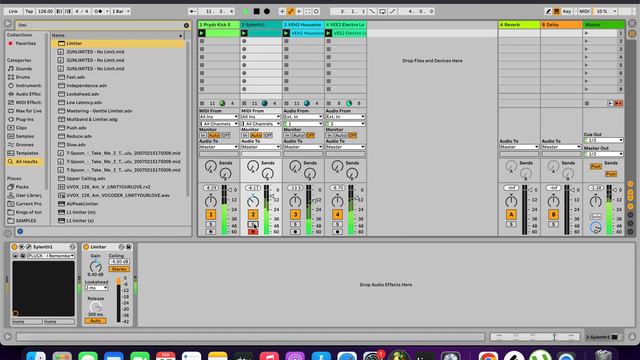Set Monitor to Auto on track 3
Viewport: 640px width, 360px height.
(x=298, y=136)
